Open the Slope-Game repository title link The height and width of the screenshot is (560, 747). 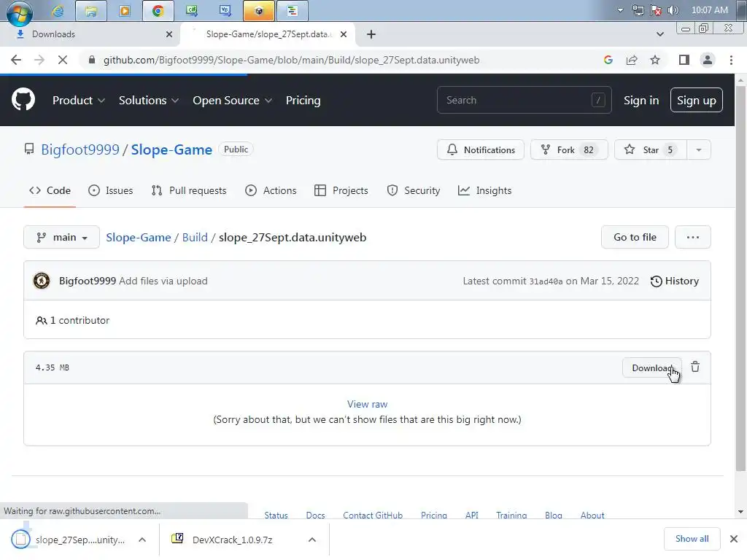coord(171,149)
